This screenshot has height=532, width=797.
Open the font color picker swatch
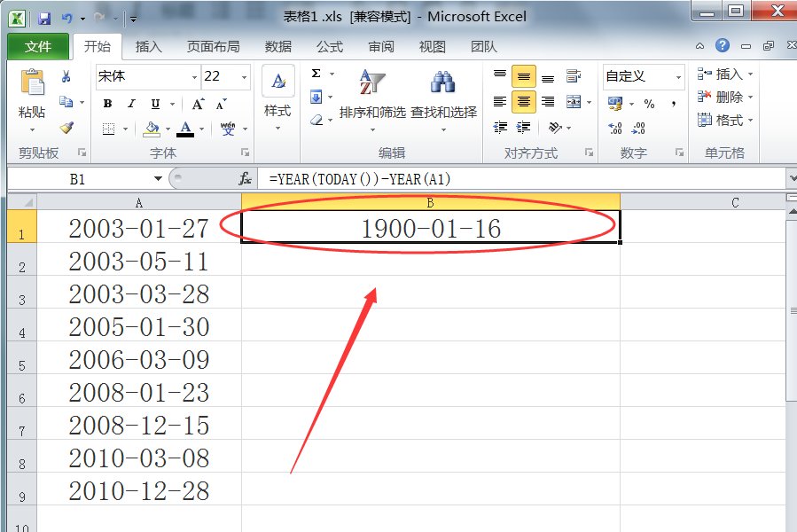tap(185, 128)
